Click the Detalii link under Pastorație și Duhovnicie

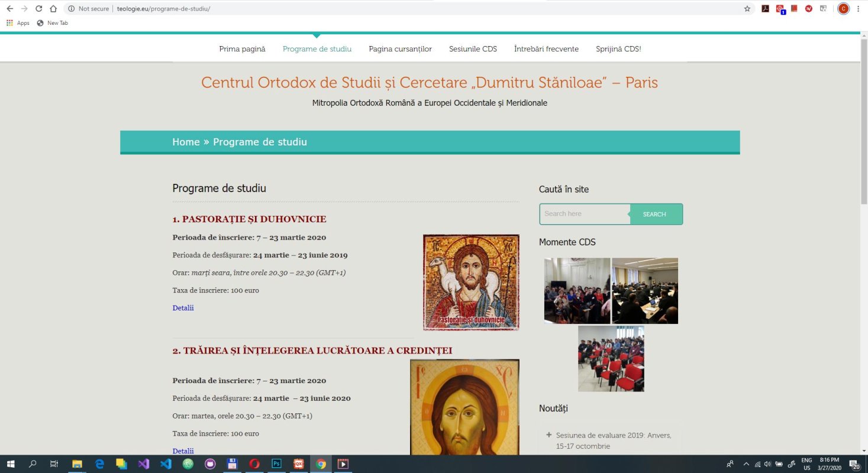[x=183, y=307]
